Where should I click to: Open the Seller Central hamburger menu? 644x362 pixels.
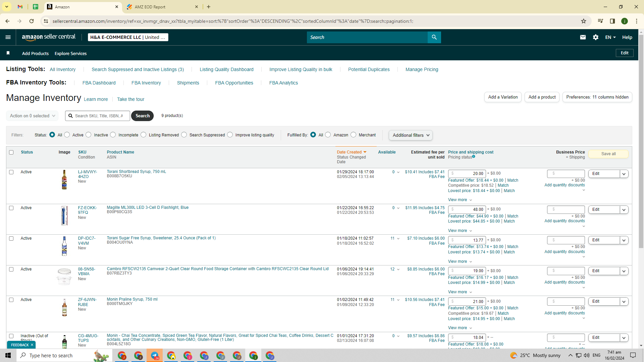(8, 37)
